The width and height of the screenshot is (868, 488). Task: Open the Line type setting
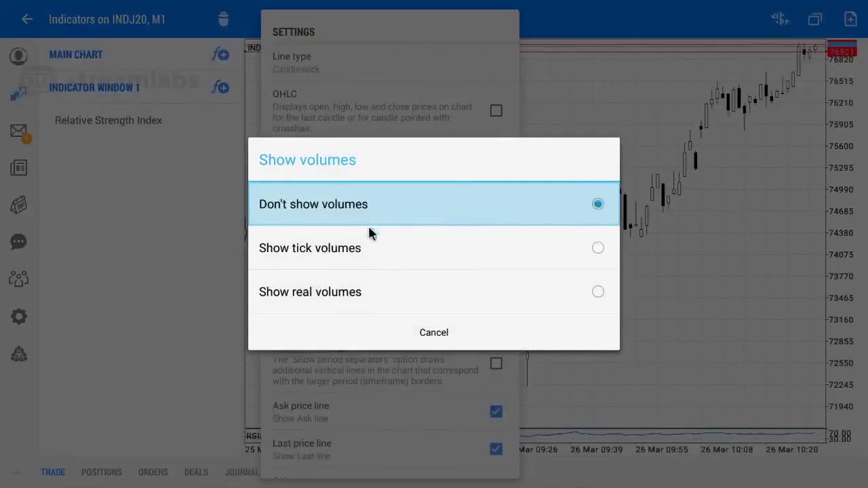(x=390, y=62)
